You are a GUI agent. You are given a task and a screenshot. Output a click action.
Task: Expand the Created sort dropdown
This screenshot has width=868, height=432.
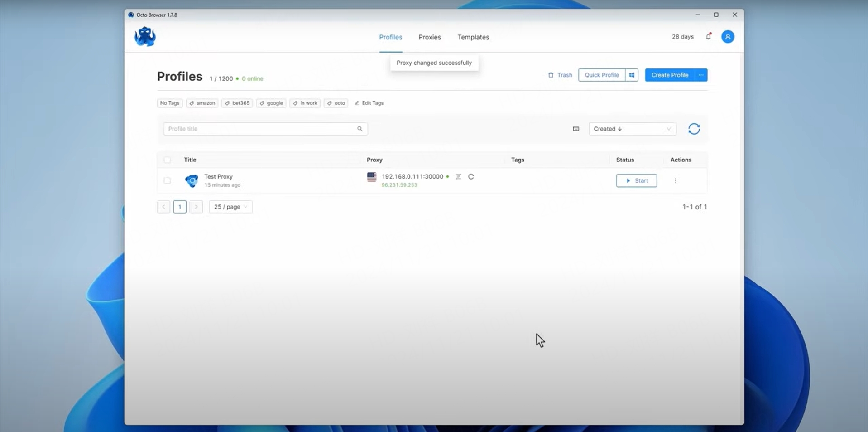point(632,129)
